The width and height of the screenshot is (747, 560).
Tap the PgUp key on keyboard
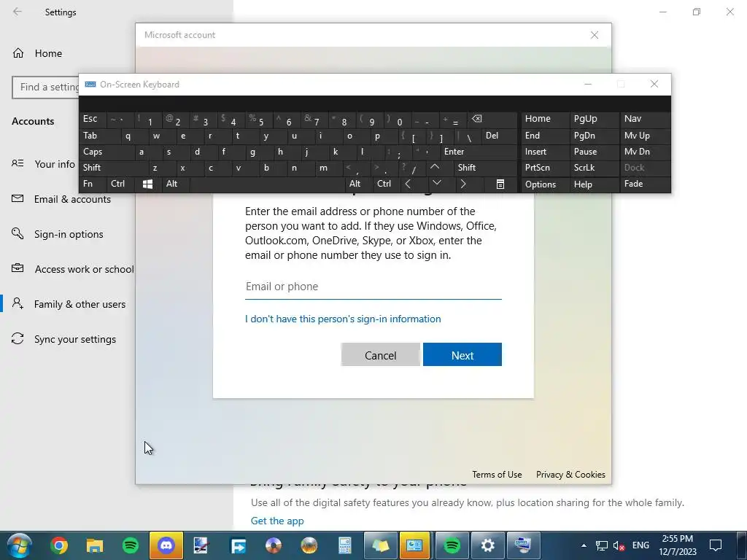[594, 119]
